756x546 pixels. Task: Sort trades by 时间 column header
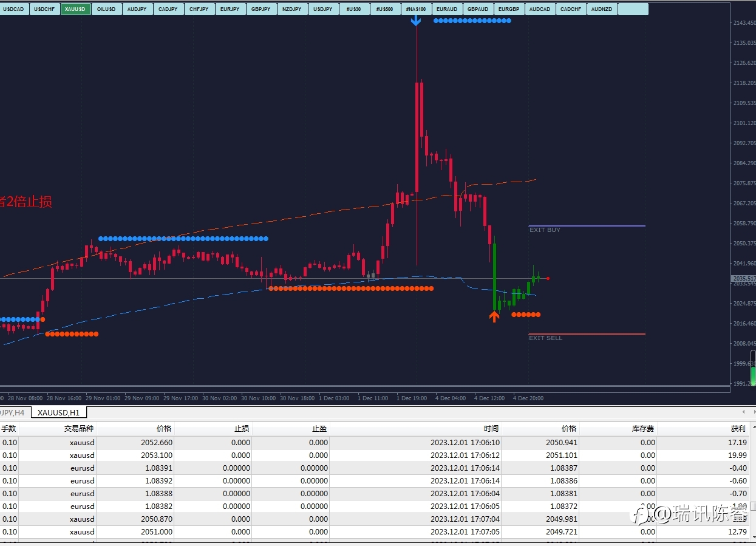491,429
